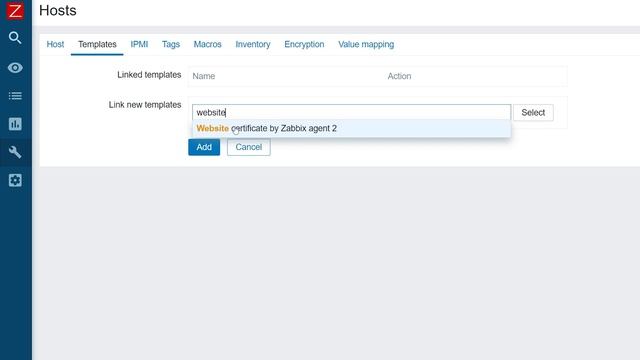This screenshot has height=360, width=640.
Task: Switch to the Inventory tab
Action: click(253, 44)
